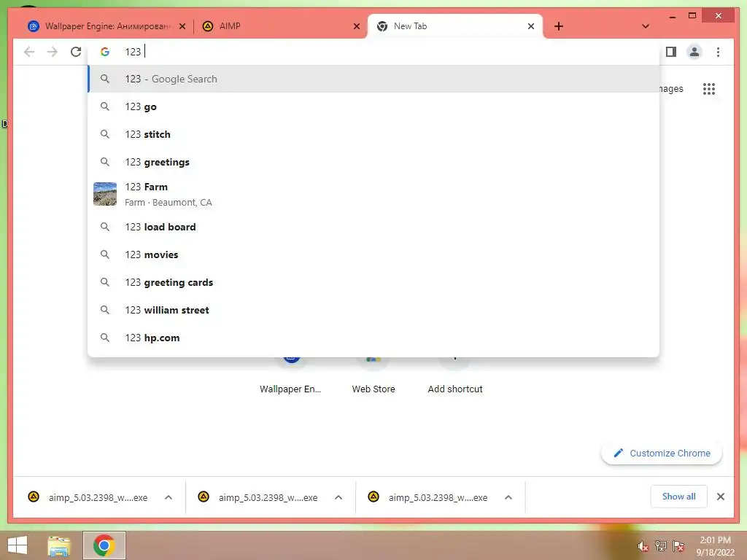The image size is (747, 560).
Task: Open Chrome's three-dot menu
Action: tap(718, 52)
